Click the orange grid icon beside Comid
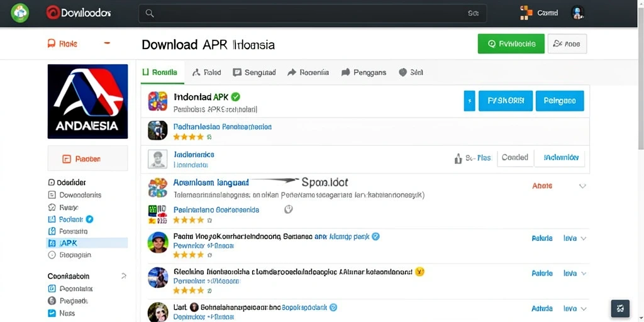The width and height of the screenshot is (644, 322). tap(526, 13)
